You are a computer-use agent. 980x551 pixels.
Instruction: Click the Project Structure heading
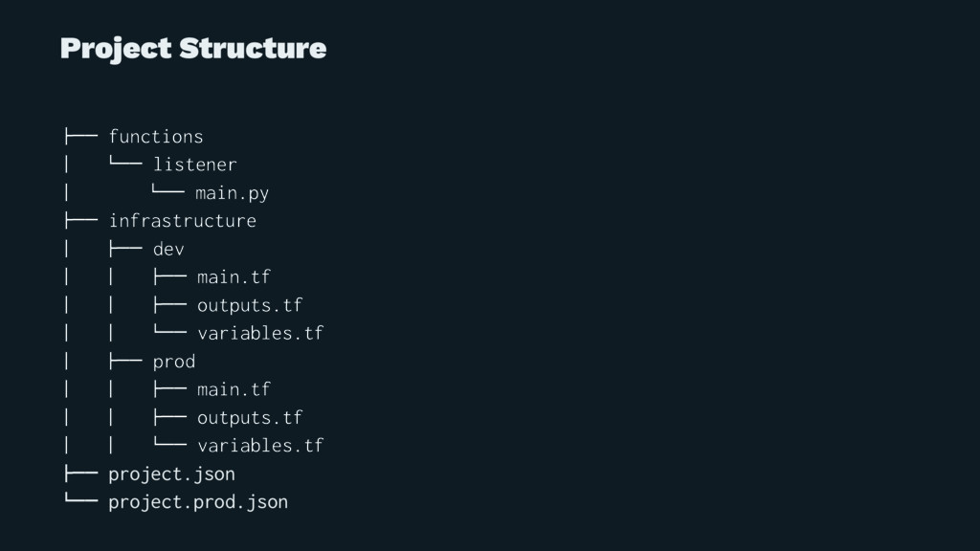193,49
